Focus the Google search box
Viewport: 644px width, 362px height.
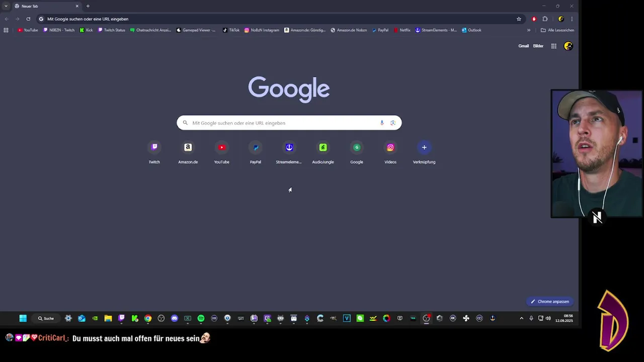289,123
